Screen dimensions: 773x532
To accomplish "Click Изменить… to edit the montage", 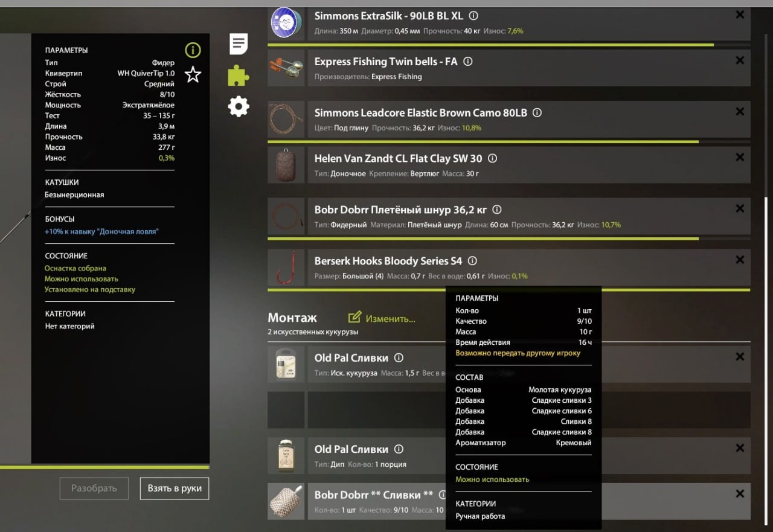I will point(382,318).
